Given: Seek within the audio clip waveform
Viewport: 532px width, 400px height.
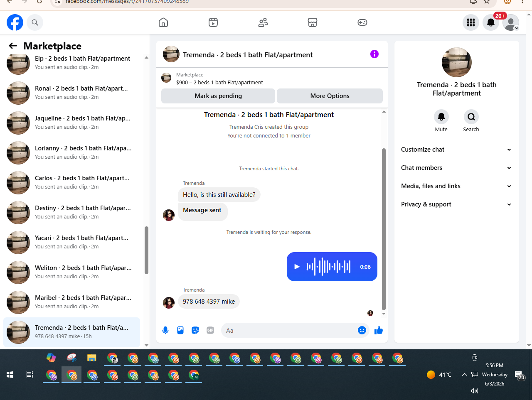Looking at the screenshot, I should point(329,267).
